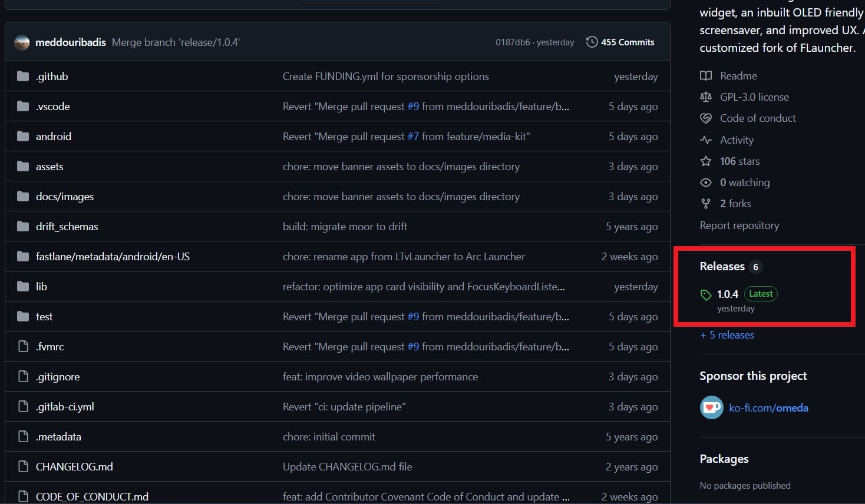The image size is (865, 504).
Task: Click the .vscode folder icon
Action: point(23,107)
